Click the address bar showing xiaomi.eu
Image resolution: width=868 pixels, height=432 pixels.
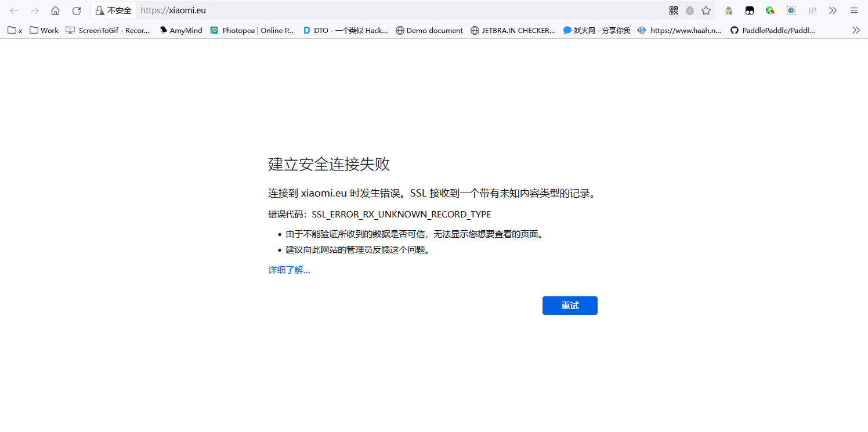click(174, 10)
